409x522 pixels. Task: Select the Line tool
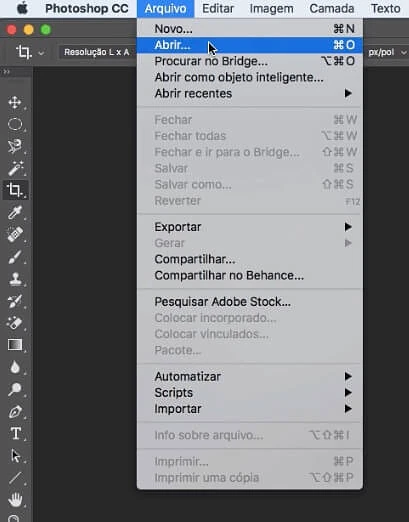pyautogui.click(x=15, y=478)
